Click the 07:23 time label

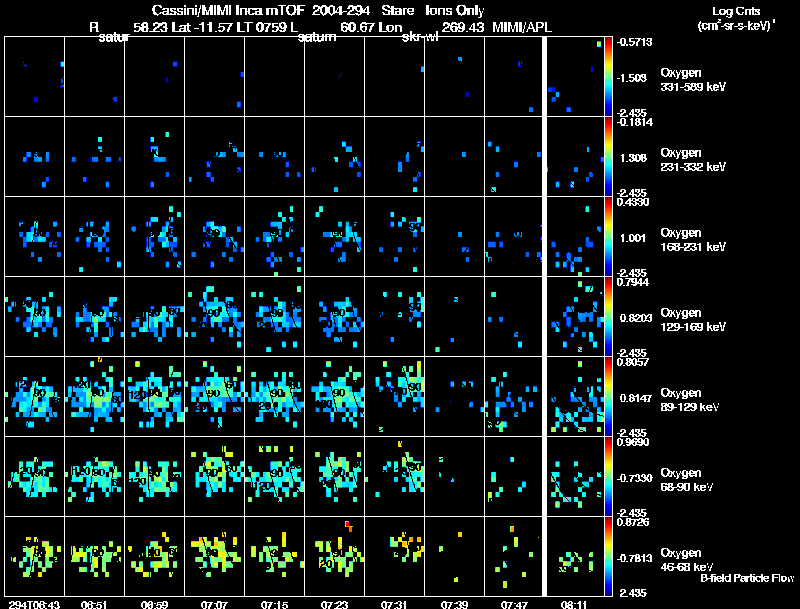pos(334,604)
